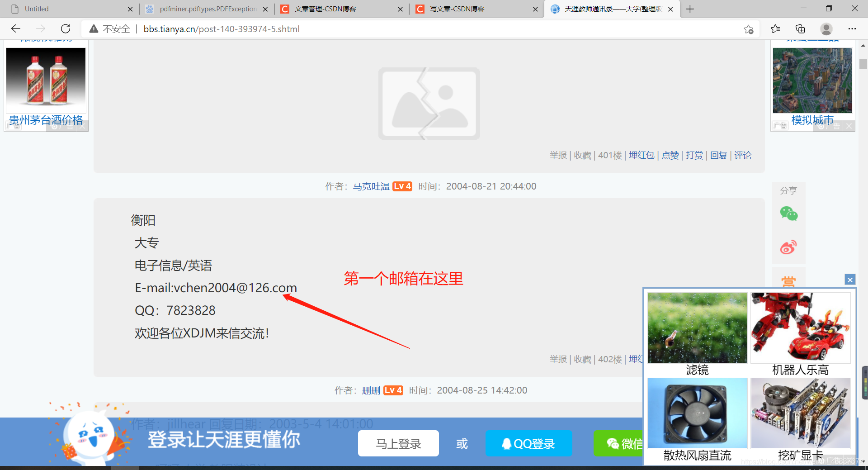Image resolution: width=868 pixels, height=470 pixels.
Task: Click the Moutai bottles ad image
Action: [x=46, y=80]
